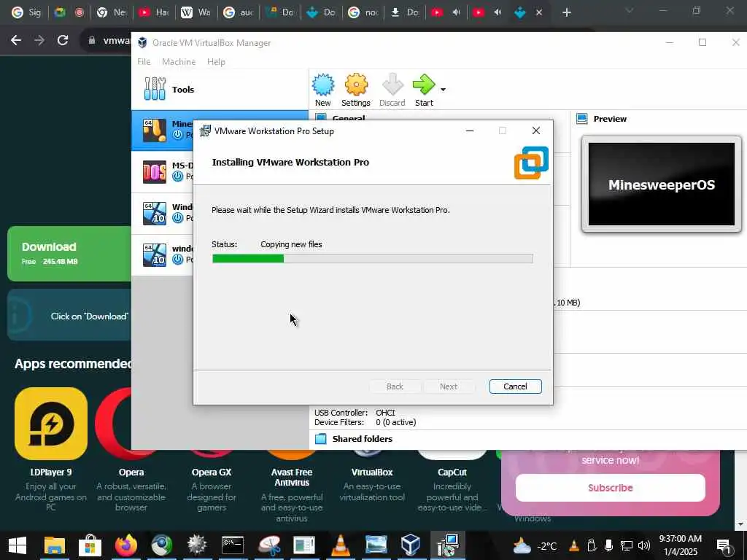The width and height of the screenshot is (747, 560).
Task: Open Windows Start menu
Action: (x=18, y=545)
